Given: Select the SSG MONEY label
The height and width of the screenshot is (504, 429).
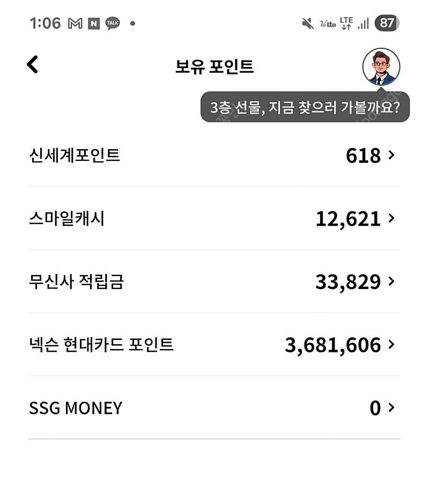Looking at the screenshot, I should coord(76,408).
